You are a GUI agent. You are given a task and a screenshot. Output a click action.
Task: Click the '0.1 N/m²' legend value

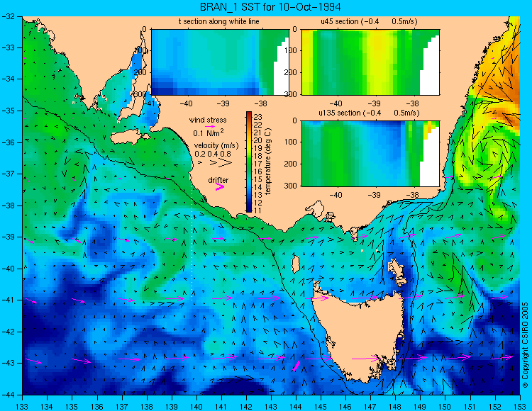coord(209,133)
